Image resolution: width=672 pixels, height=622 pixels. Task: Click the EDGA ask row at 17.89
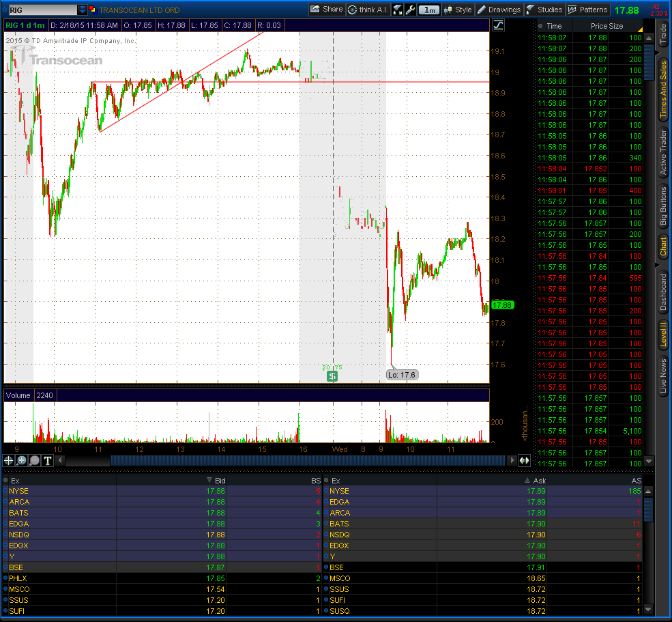coord(483,502)
